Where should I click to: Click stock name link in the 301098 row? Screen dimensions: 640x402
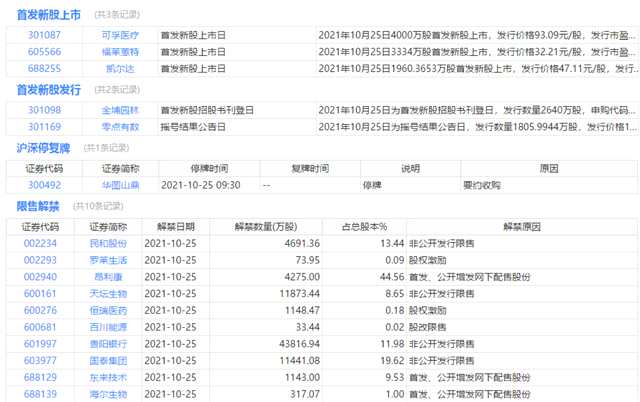point(120,111)
